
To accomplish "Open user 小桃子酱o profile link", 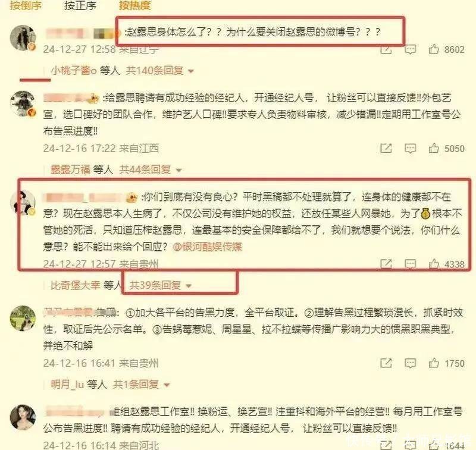I will [73, 71].
